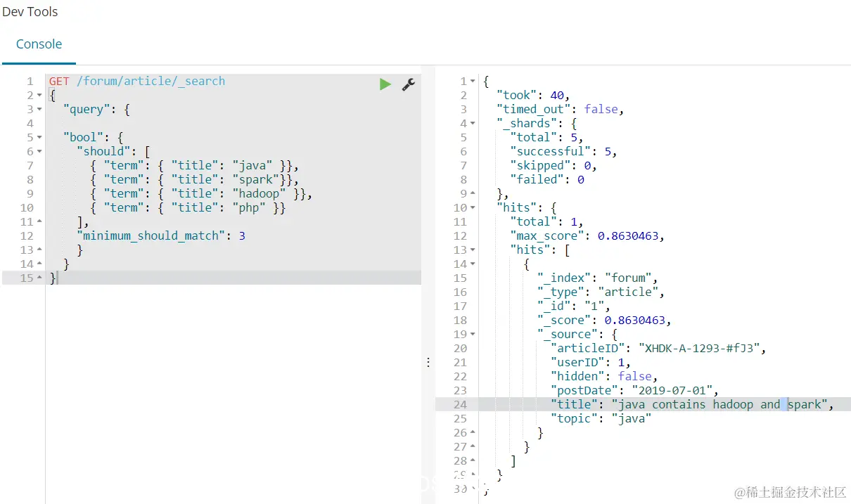The height and width of the screenshot is (504, 851).
Task: Click the "hadoop" term clause line
Action: (x=201, y=193)
